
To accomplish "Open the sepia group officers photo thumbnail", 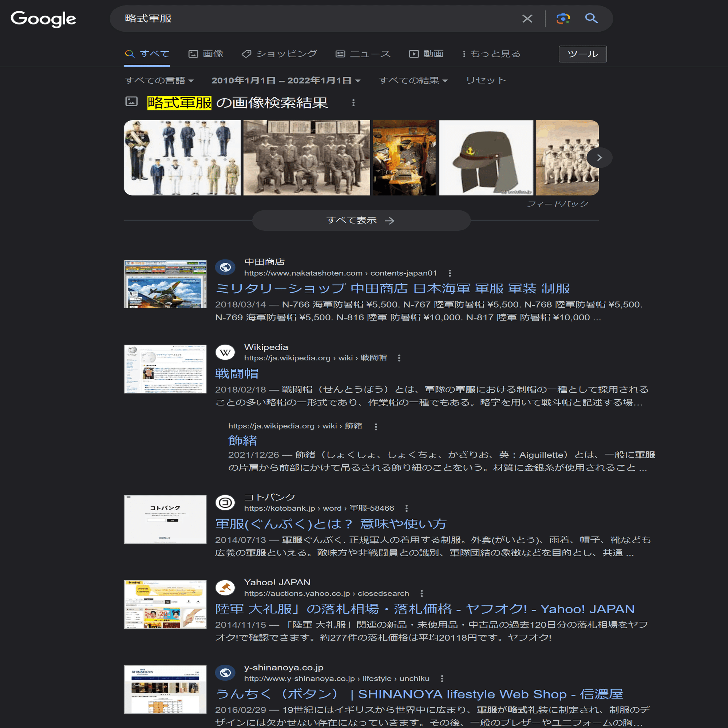I will (307, 158).
